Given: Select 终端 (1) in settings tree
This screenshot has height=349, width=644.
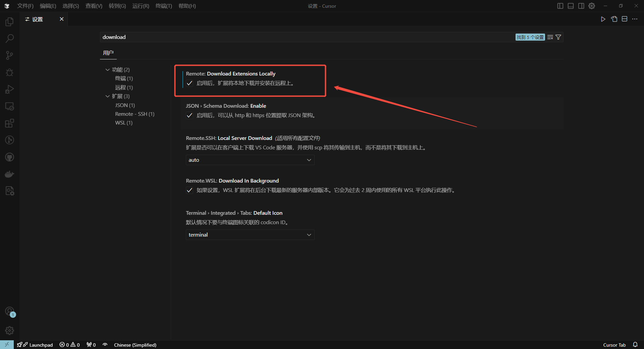Looking at the screenshot, I should 124,79.
